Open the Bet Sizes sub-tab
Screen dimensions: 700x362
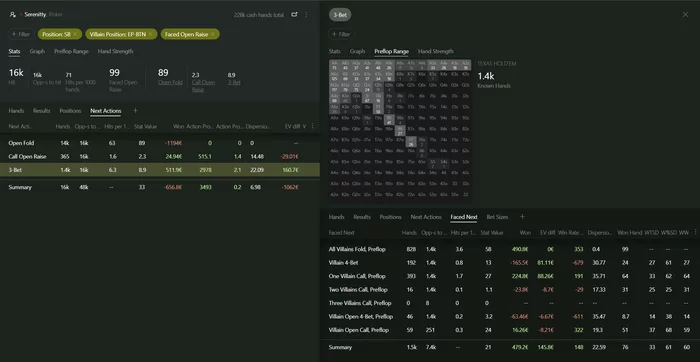pos(497,217)
